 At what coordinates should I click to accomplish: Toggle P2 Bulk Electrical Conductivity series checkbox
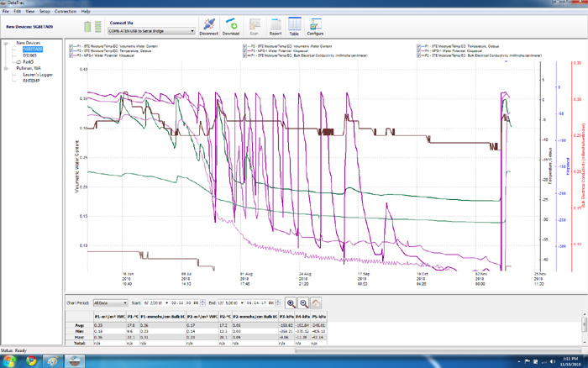(419, 55)
